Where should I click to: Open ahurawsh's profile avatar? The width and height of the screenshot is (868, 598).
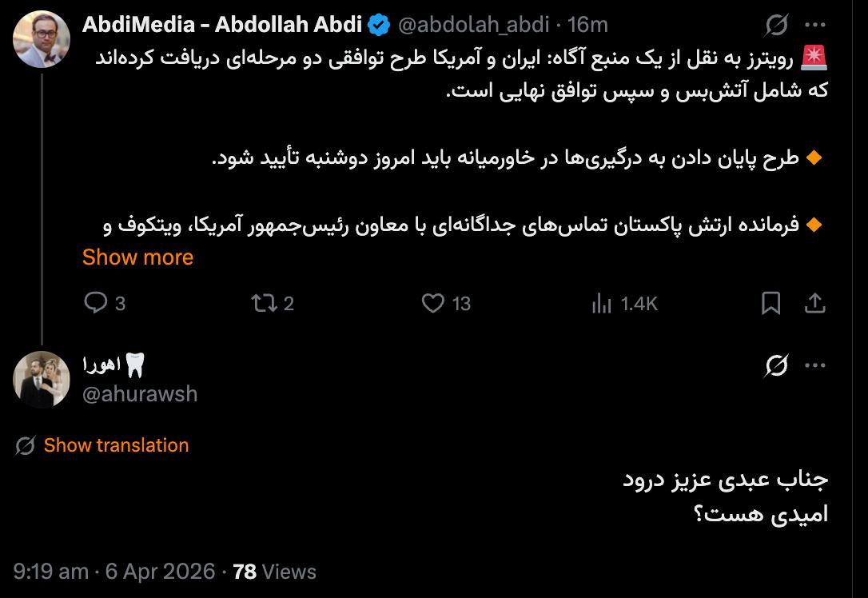pyautogui.click(x=42, y=379)
